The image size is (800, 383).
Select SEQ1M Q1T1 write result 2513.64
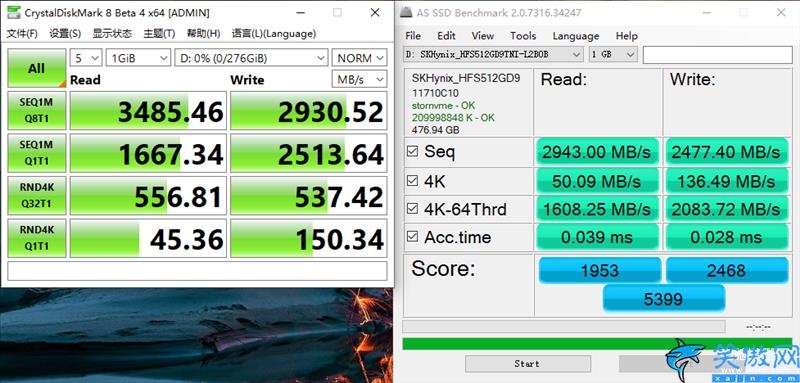(x=309, y=154)
